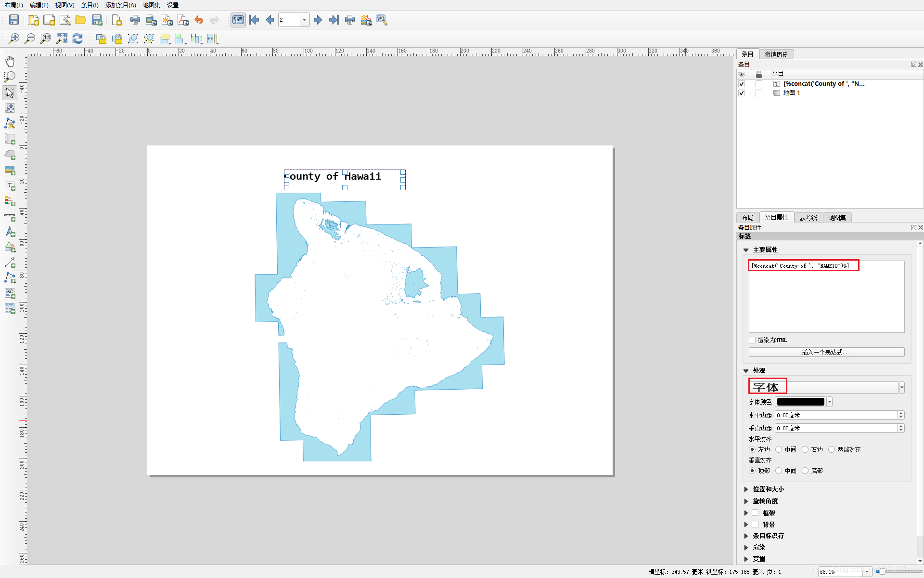Open the 字体 font dropdown arrow
Viewport: 924px width, 578px height.
pos(901,387)
